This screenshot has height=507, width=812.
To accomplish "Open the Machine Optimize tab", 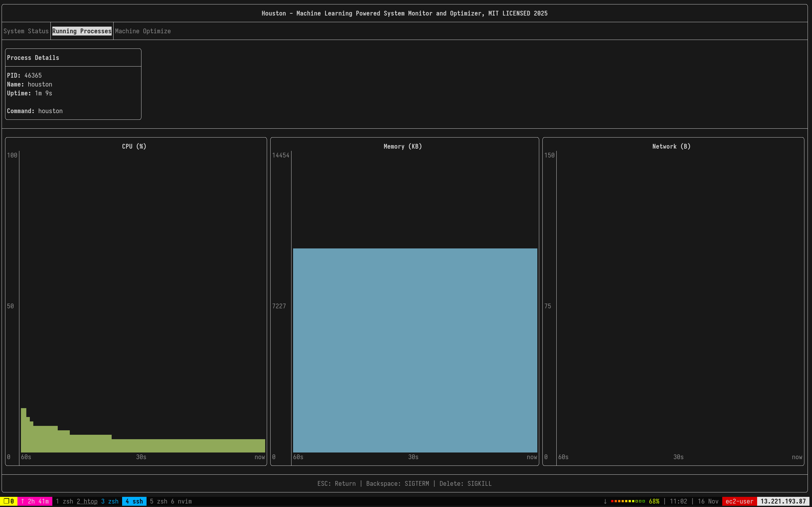I will [x=143, y=31].
